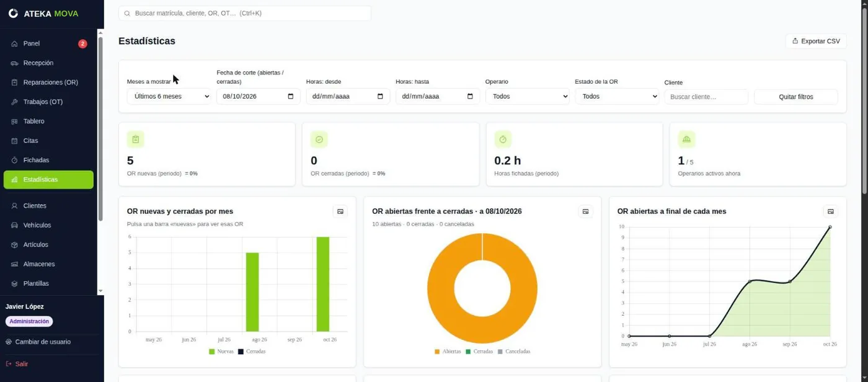Open Citas in the sidebar
The width and height of the screenshot is (868, 382).
click(48, 141)
